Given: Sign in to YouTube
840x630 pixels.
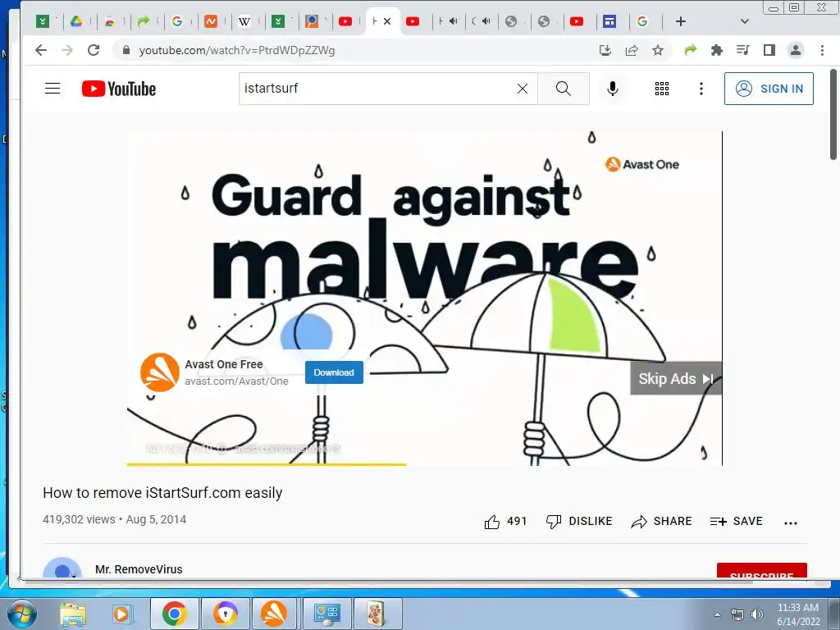Looking at the screenshot, I should click(x=769, y=89).
